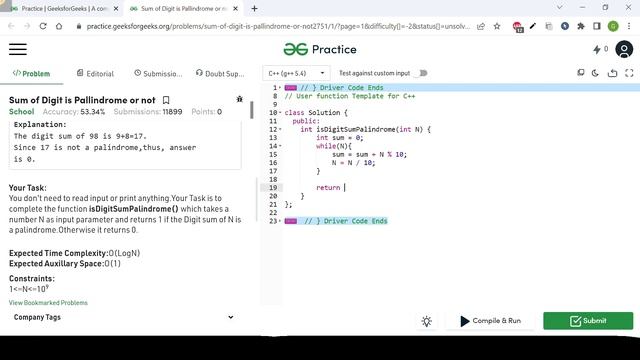Open editor layout switch icon
Screen dimensions: 640x360
point(581,73)
